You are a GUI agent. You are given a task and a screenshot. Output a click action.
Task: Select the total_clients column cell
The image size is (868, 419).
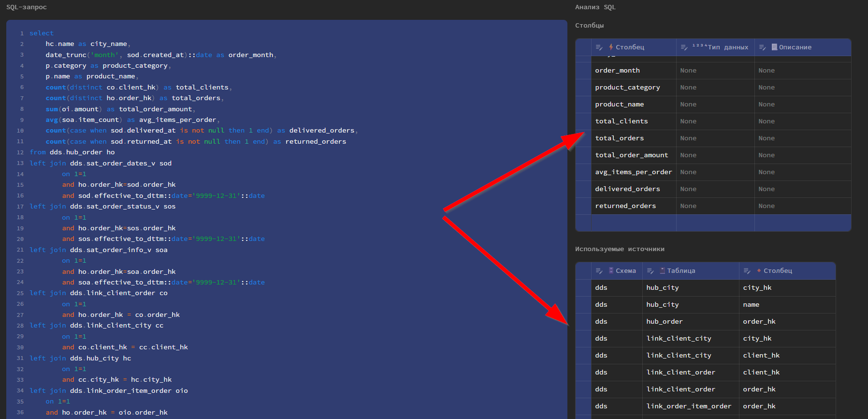point(634,121)
